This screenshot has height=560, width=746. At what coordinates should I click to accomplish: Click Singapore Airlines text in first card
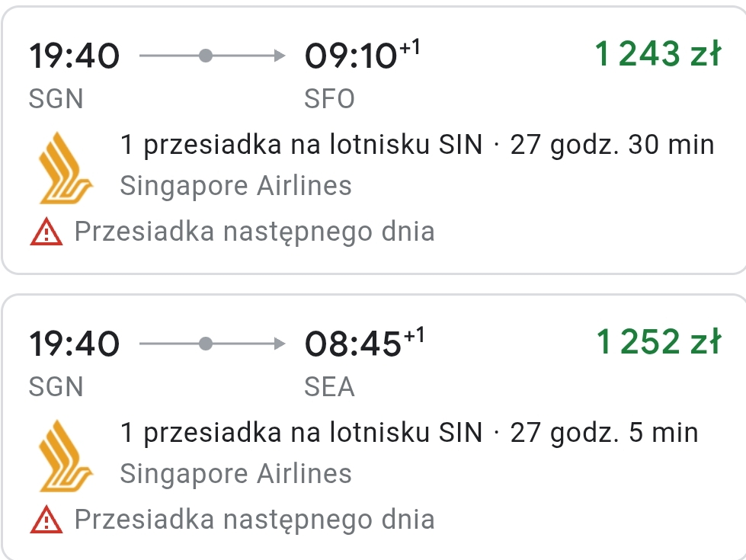point(236,186)
